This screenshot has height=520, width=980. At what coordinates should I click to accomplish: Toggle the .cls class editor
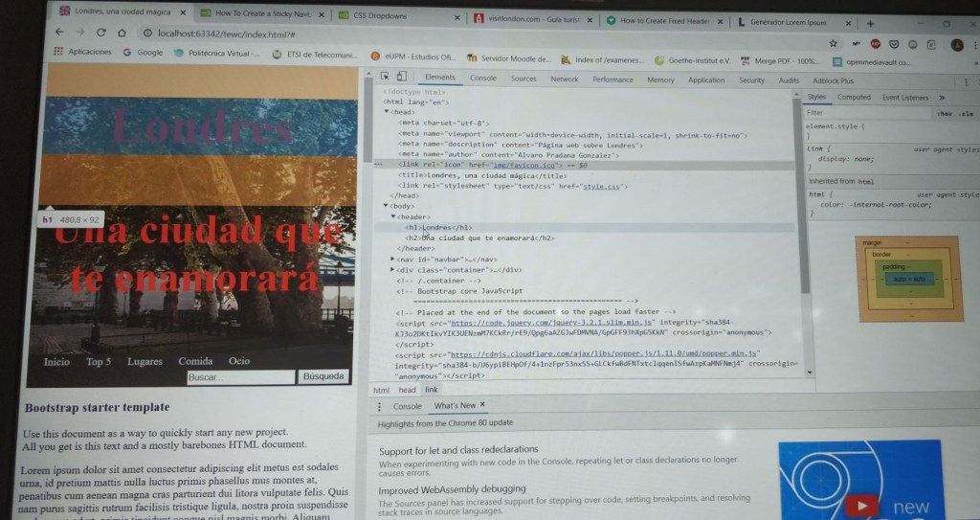[966, 113]
